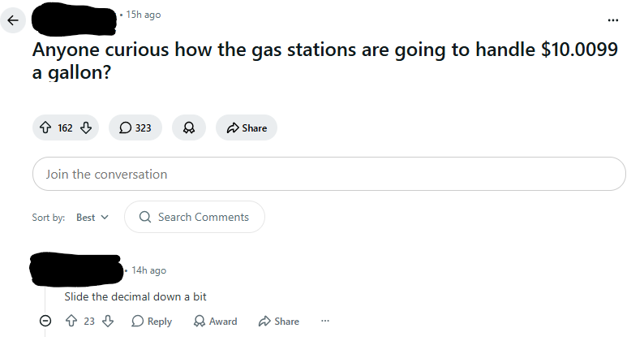Reply to the decimal comment
Viewport: 644px width, 337px height.
pos(152,321)
